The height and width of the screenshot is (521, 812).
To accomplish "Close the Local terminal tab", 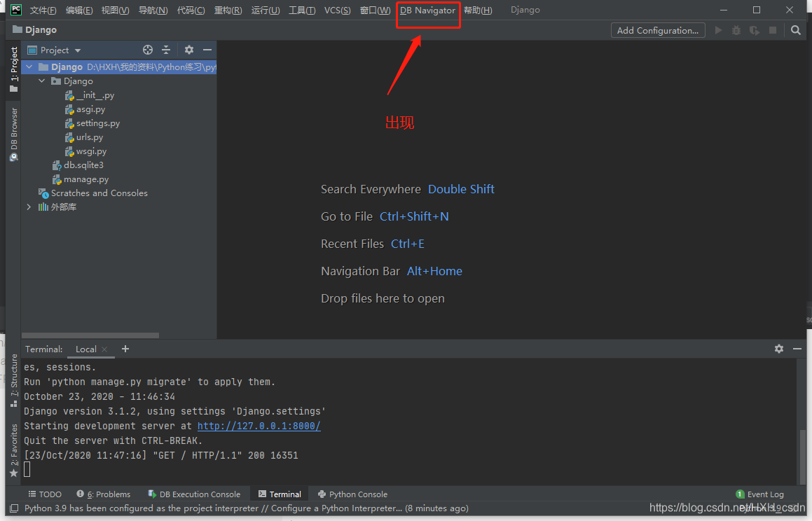I will pos(104,349).
